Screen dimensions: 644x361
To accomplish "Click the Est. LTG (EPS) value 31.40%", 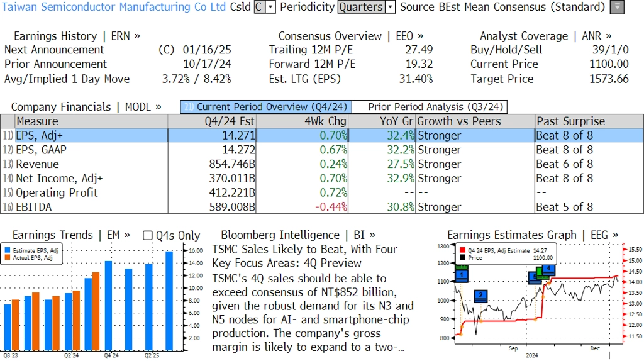I will tap(416, 79).
